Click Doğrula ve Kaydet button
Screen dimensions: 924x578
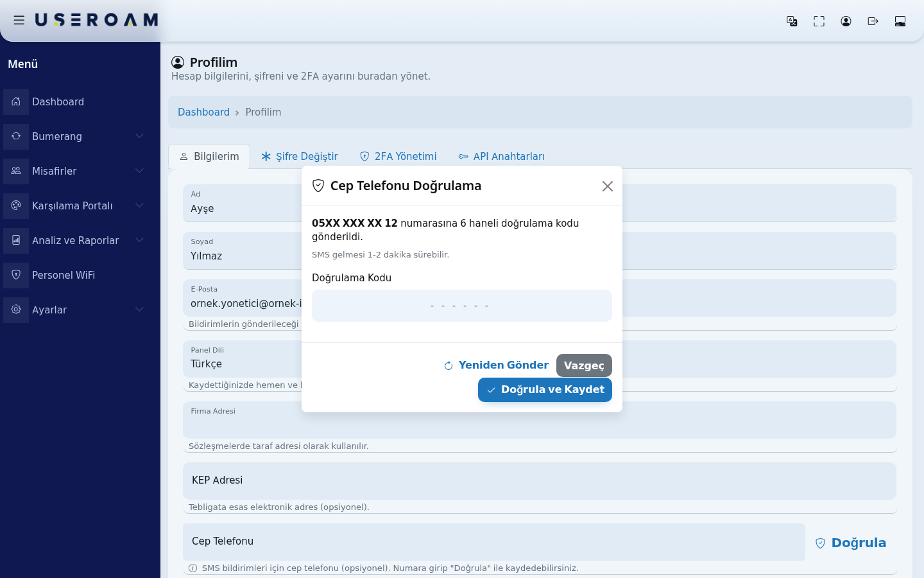point(545,390)
